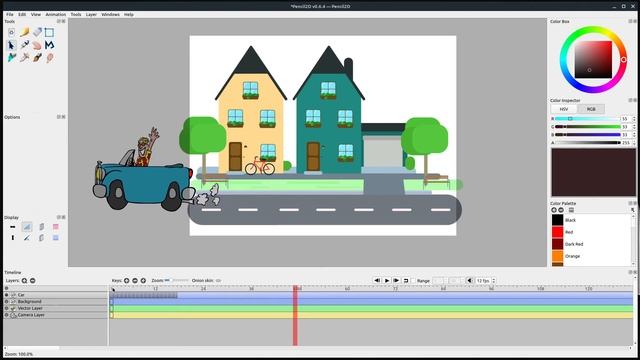Enable the Range checkbox
640x360 pixels.
tap(413, 280)
